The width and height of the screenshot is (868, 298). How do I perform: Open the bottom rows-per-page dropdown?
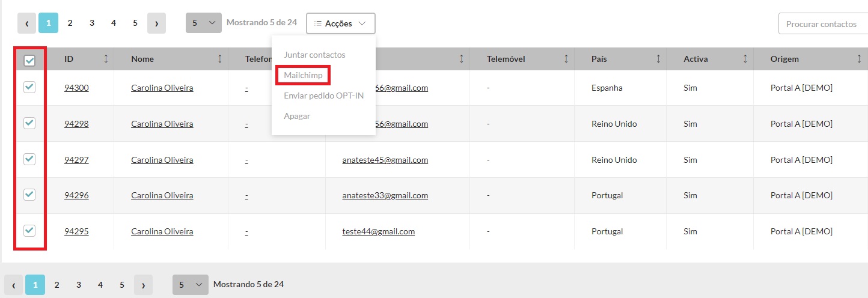190,284
